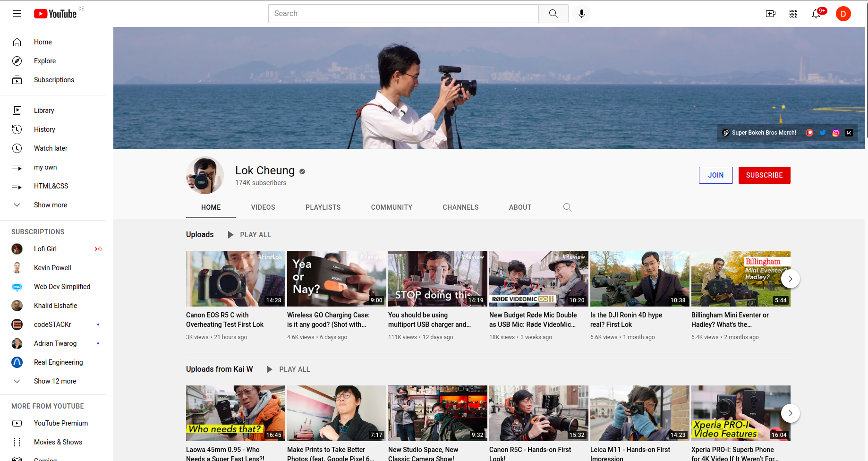Viewport: 868px width, 461px height.
Task: Open the Twitter link on banner
Action: (823, 133)
